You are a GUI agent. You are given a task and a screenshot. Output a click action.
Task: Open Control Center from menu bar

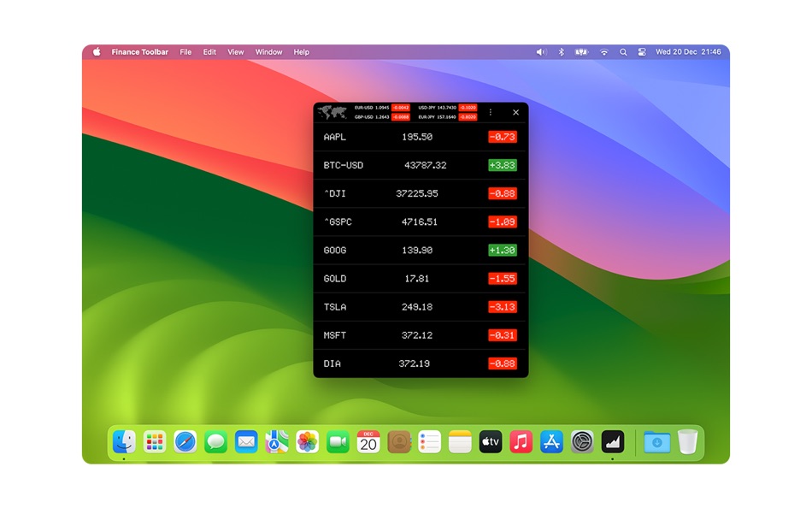tap(642, 52)
